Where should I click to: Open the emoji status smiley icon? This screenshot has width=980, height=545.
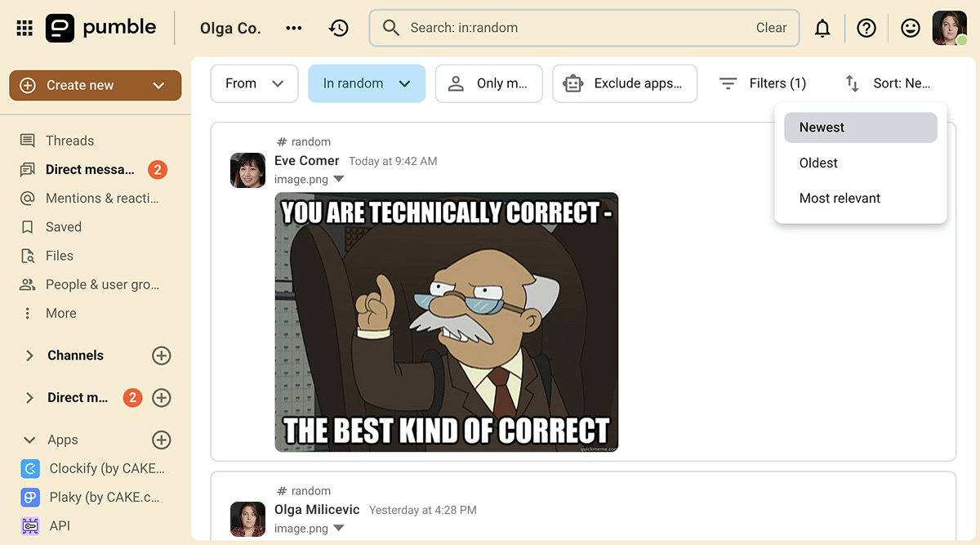pos(910,28)
